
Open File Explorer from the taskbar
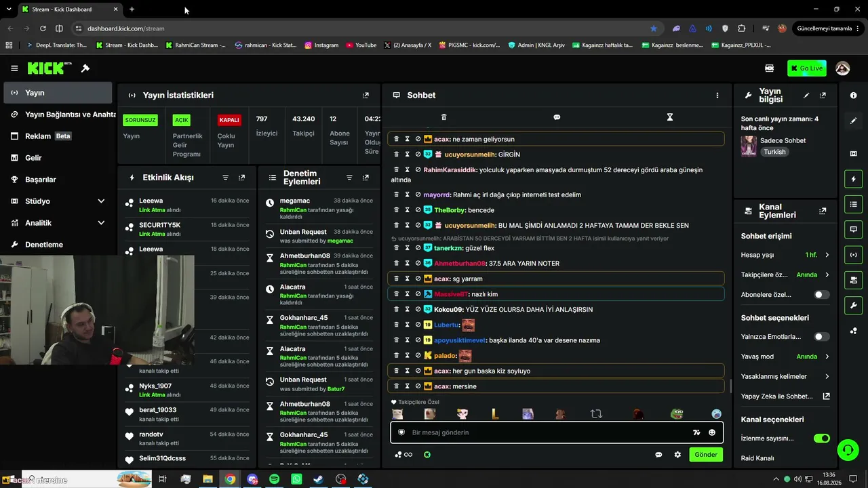pyautogui.click(x=208, y=479)
